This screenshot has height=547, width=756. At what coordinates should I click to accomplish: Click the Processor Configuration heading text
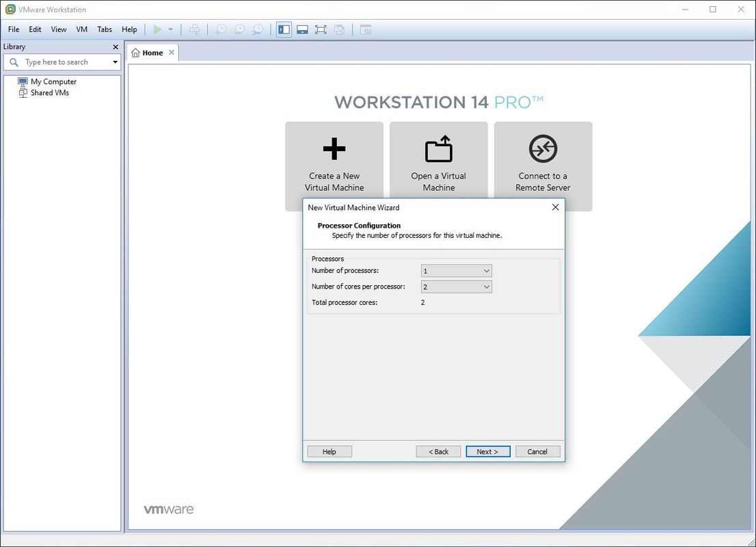[359, 225]
